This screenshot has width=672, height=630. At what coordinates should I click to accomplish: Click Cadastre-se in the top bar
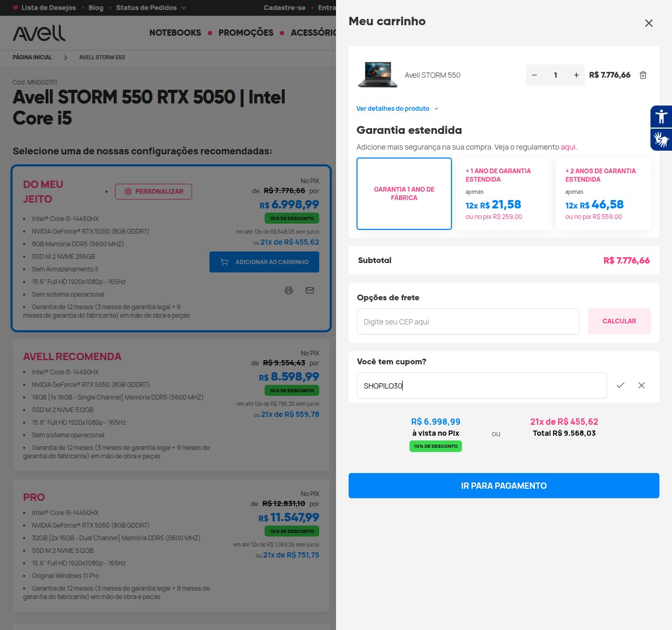285,8
